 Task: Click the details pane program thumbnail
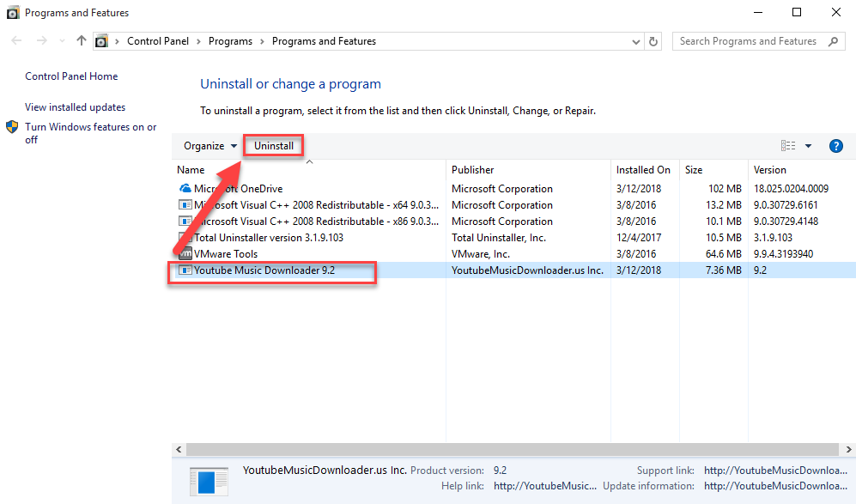pyautogui.click(x=209, y=481)
